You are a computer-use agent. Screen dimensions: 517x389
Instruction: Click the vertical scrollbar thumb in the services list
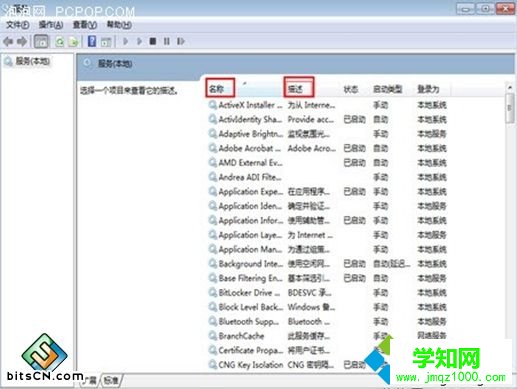(509, 108)
